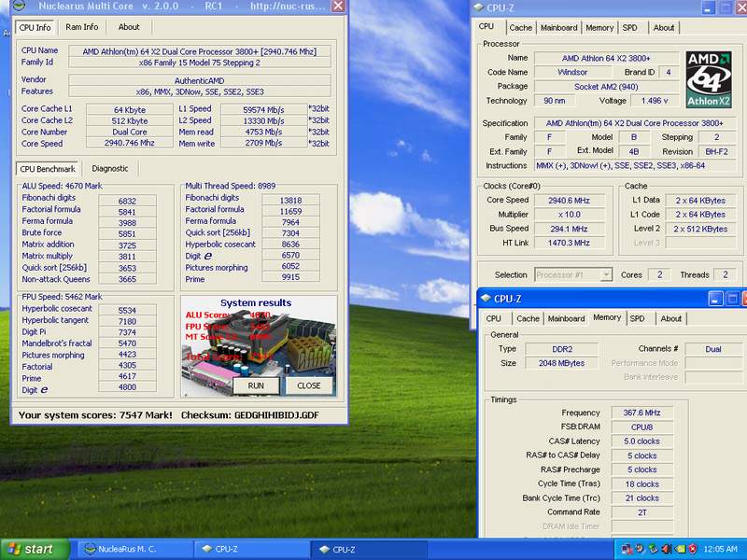Click the Multiplier x 10.0 value
747x560 pixels.
point(569,215)
